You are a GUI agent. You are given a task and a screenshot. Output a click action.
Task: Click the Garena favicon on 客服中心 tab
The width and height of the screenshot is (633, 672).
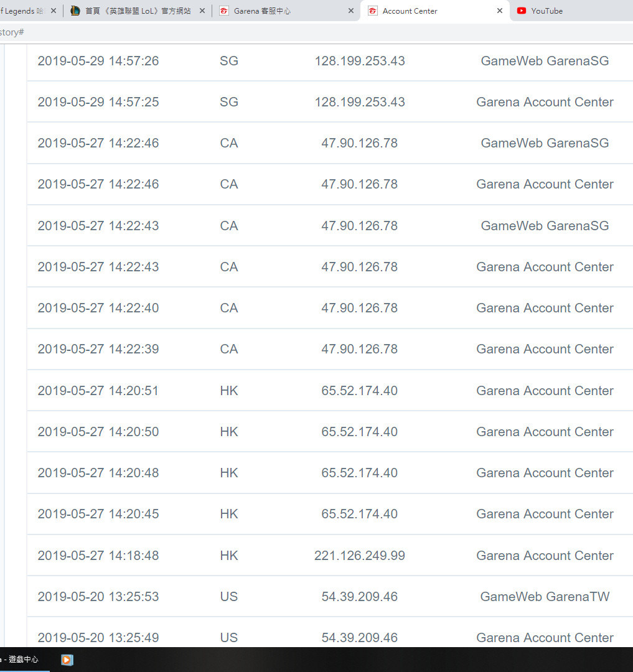click(x=223, y=11)
